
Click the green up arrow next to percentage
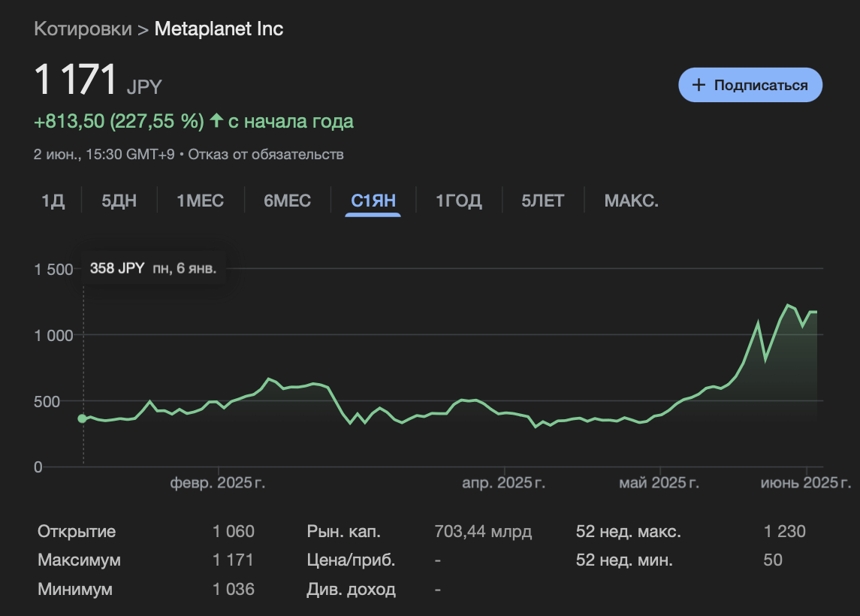click(x=216, y=120)
